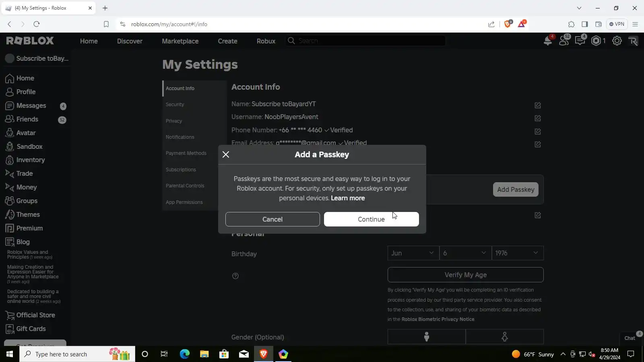The height and width of the screenshot is (362, 644).
Task: Open File Explorer from the taskbar
Action: tap(204, 354)
